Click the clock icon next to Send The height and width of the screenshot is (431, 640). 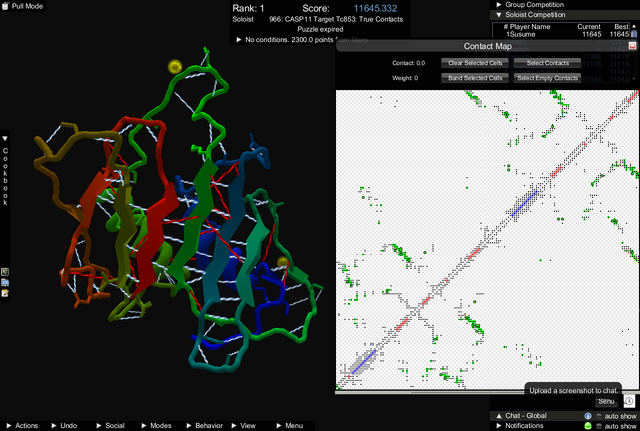point(629,401)
